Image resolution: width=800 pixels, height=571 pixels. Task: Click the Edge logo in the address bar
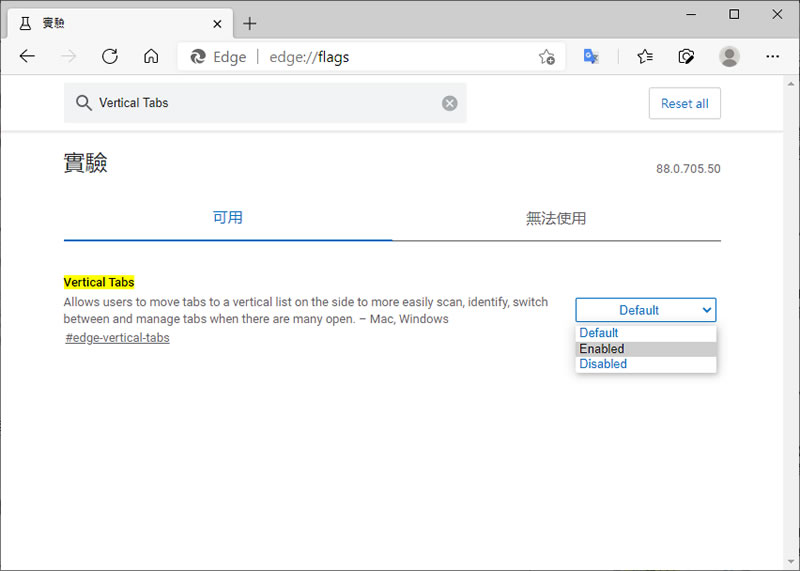point(197,57)
